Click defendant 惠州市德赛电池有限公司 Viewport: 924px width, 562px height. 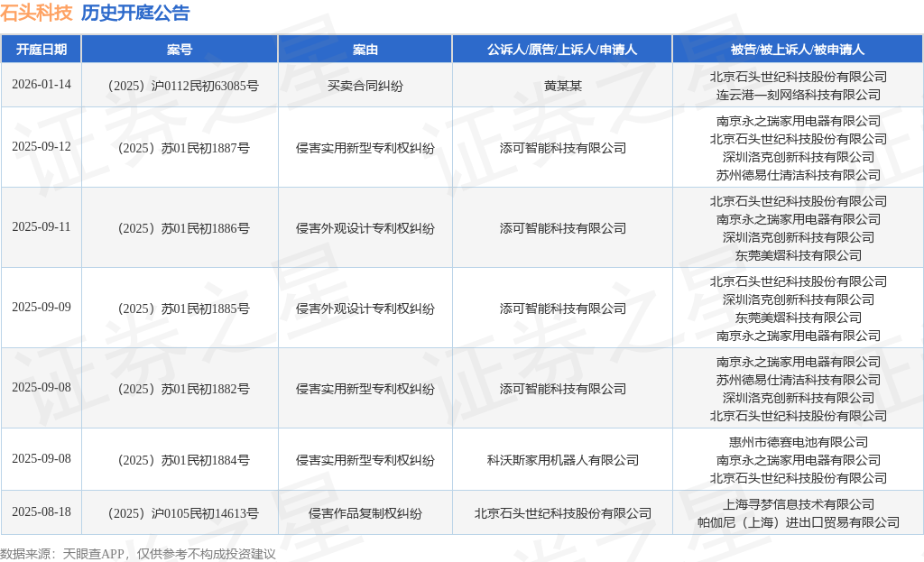click(x=799, y=442)
